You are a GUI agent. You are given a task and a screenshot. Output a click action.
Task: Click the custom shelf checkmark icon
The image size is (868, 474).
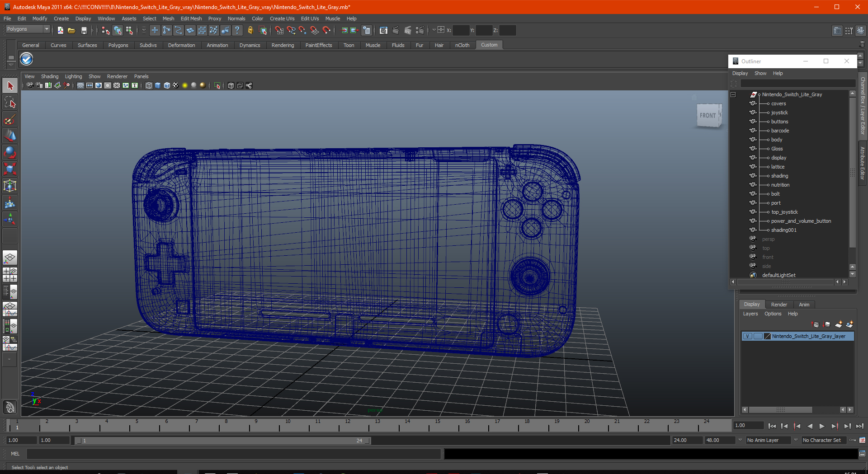(x=27, y=59)
